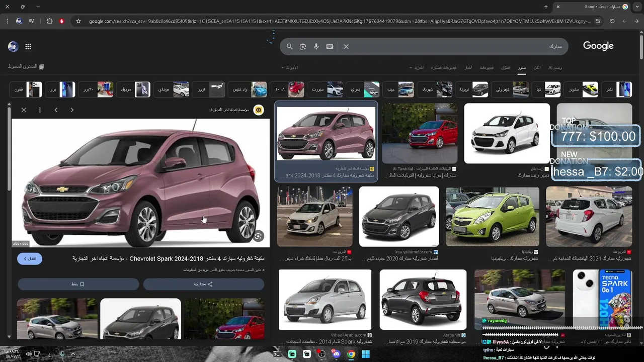This screenshot has height=362, width=644.
Task: Clear the search box text with X
Action: pos(346,47)
